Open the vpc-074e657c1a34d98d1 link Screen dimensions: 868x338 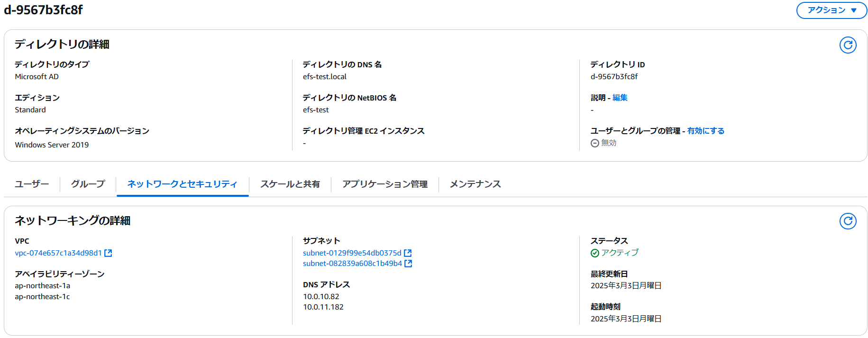[58, 253]
